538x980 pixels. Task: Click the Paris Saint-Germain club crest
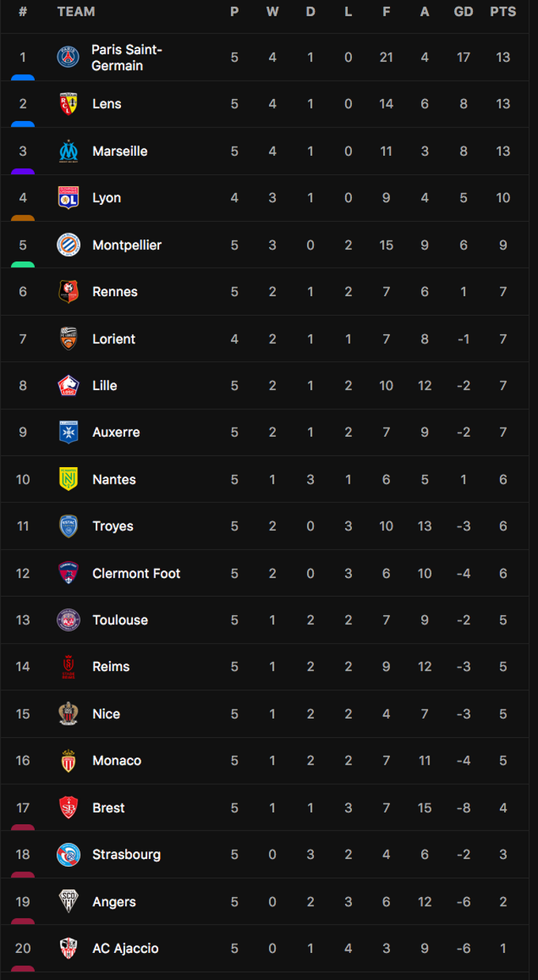click(69, 57)
